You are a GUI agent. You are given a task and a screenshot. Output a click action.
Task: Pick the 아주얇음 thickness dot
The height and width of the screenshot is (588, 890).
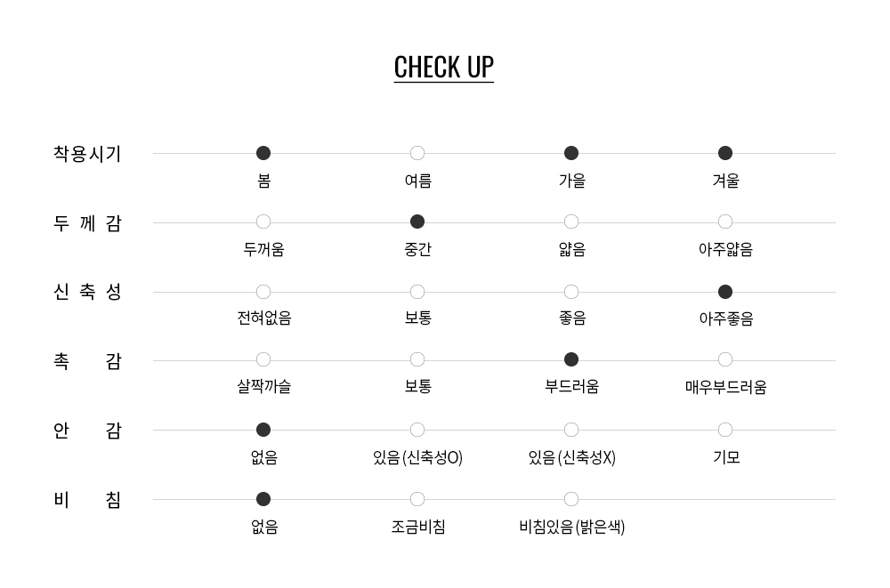coord(725,222)
